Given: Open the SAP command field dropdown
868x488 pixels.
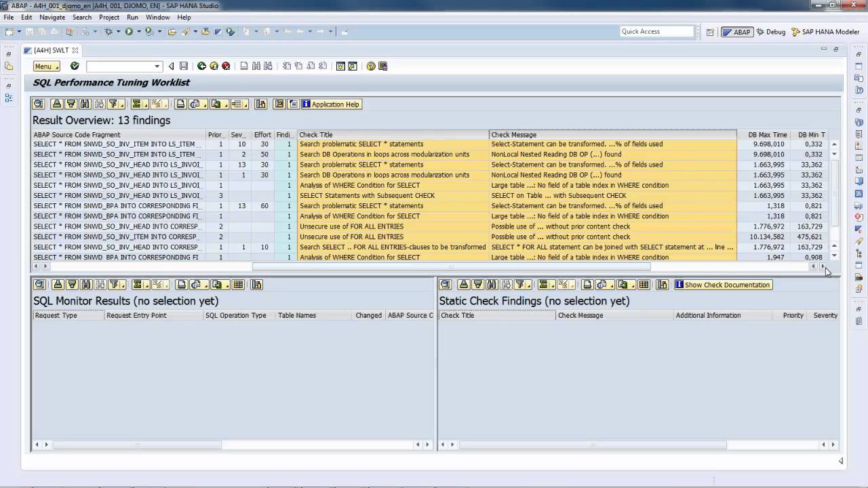Looking at the screenshot, I should tap(157, 66).
